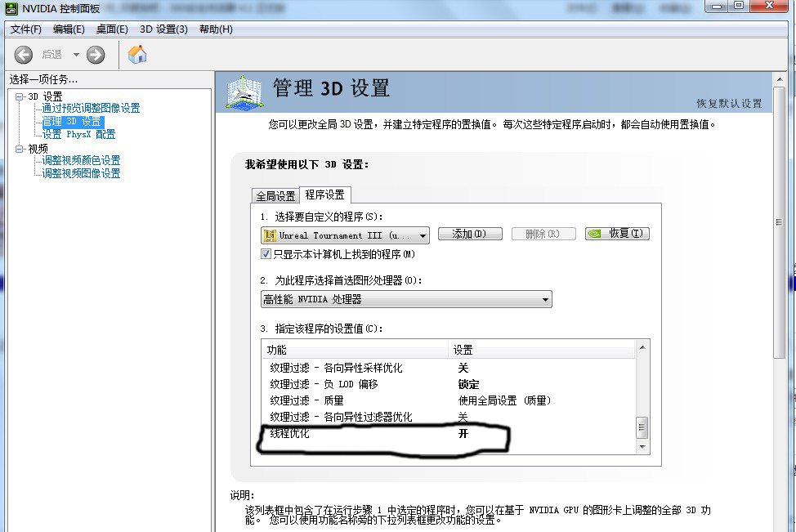Open the 桌面(E) menu

coord(112,29)
